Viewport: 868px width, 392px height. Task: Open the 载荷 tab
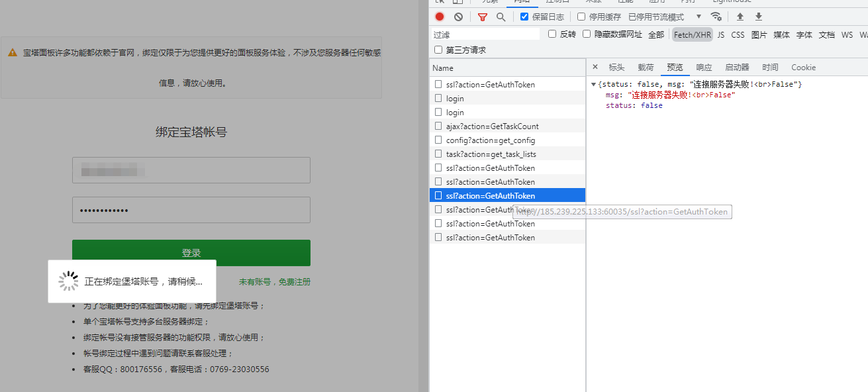click(x=646, y=67)
